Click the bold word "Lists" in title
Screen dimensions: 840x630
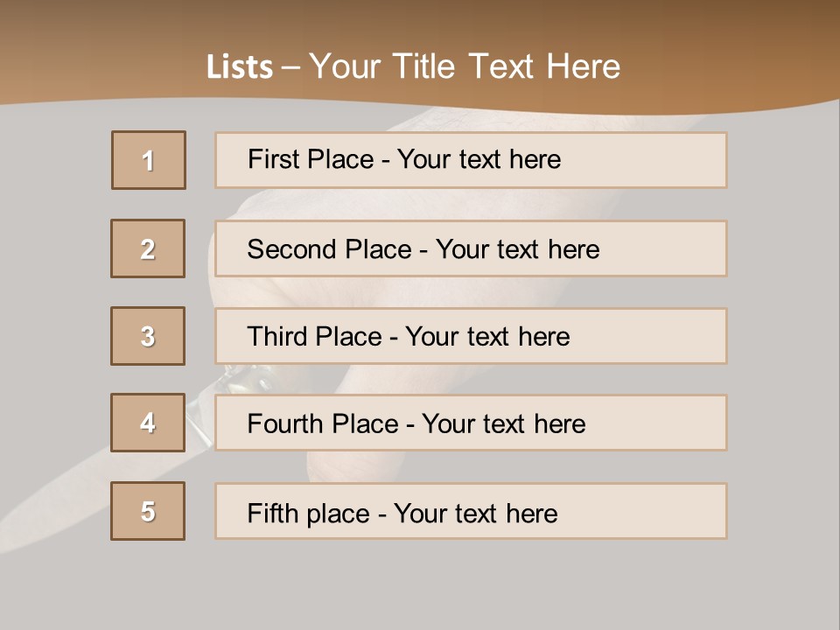240,66
